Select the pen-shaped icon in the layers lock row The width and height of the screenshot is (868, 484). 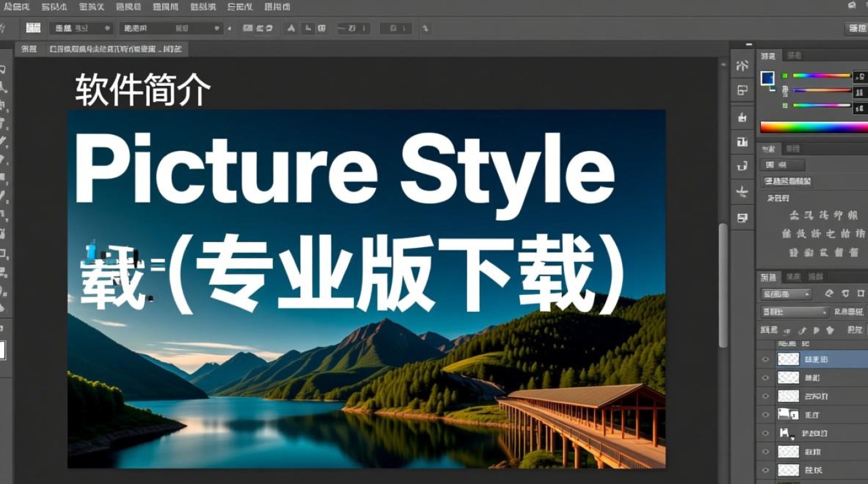[803, 330]
